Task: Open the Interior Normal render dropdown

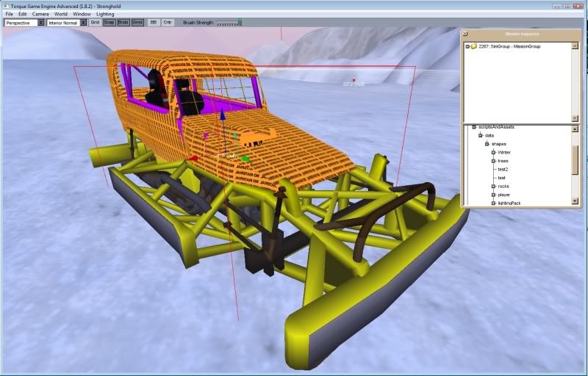Action: [66, 23]
